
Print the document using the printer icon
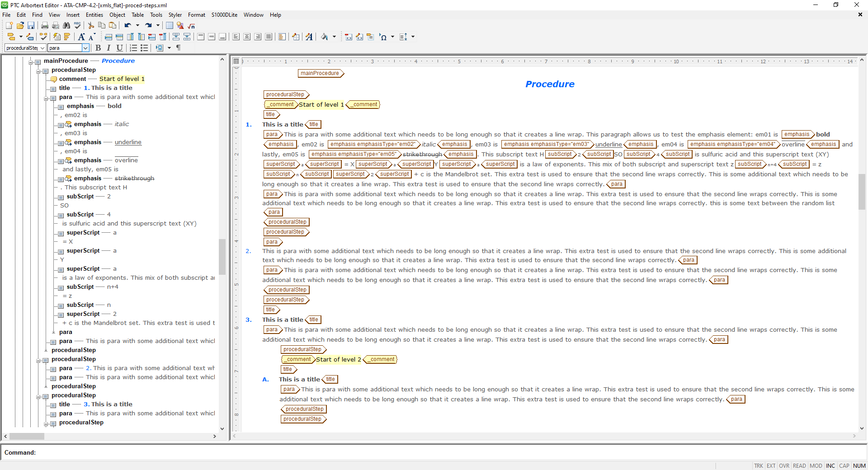point(44,26)
